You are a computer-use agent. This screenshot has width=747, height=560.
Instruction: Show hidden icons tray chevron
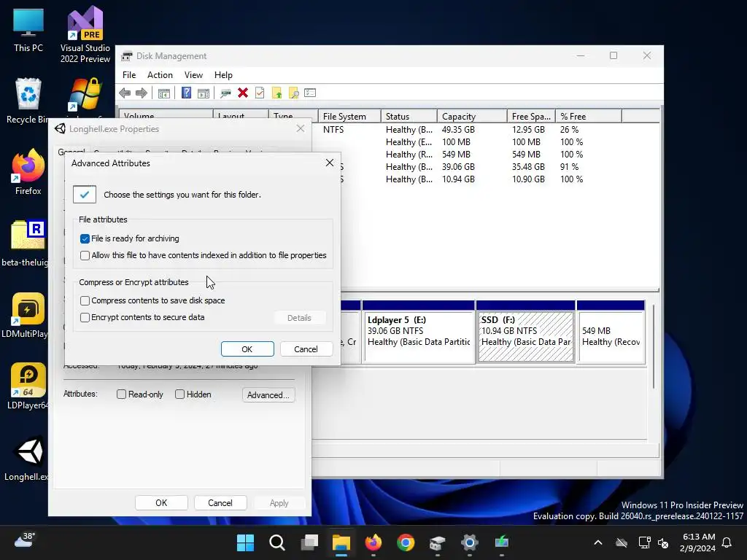pyautogui.click(x=598, y=542)
